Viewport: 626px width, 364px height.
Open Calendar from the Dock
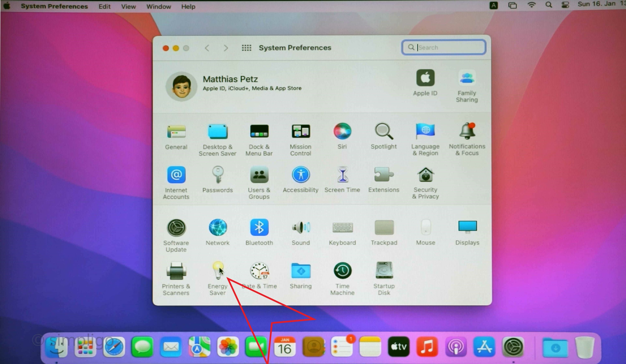(285, 347)
